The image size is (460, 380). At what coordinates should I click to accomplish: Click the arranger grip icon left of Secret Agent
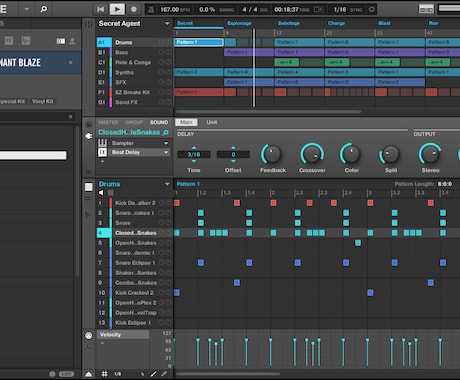[89, 24]
